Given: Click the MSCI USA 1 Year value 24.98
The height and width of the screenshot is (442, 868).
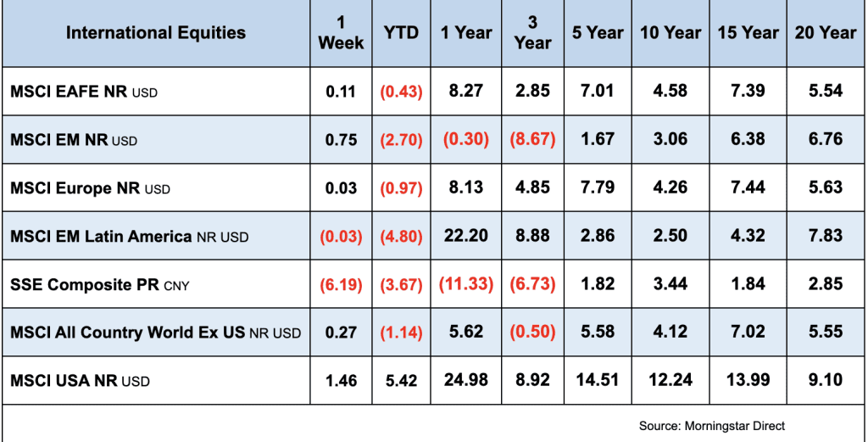Looking at the screenshot, I should coord(465,380).
